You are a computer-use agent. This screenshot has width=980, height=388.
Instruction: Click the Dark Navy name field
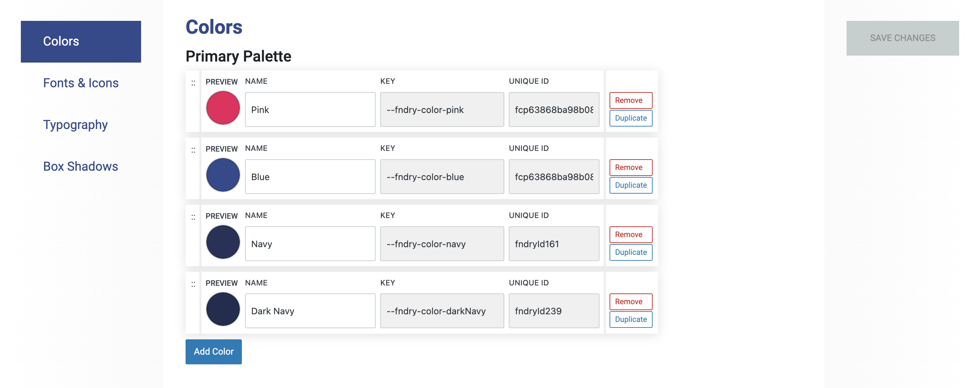310,311
